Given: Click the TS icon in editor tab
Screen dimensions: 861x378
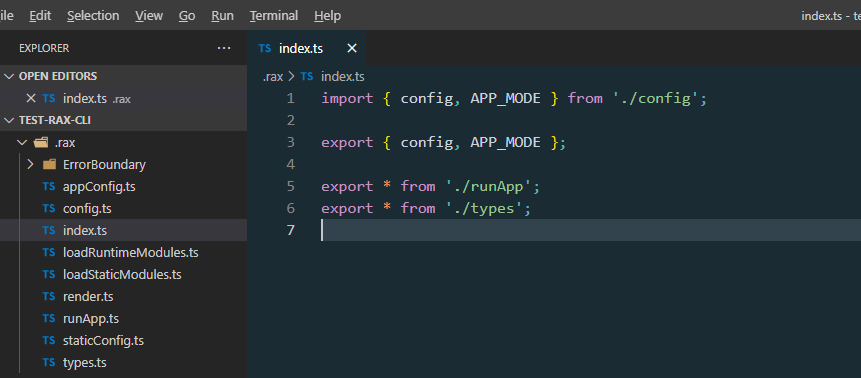Looking at the screenshot, I should pyautogui.click(x=265, y=48).
